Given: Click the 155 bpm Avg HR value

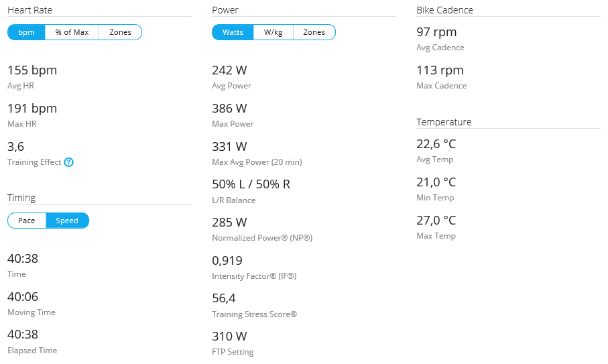Looking at the screenshot, I should (32, 70).
